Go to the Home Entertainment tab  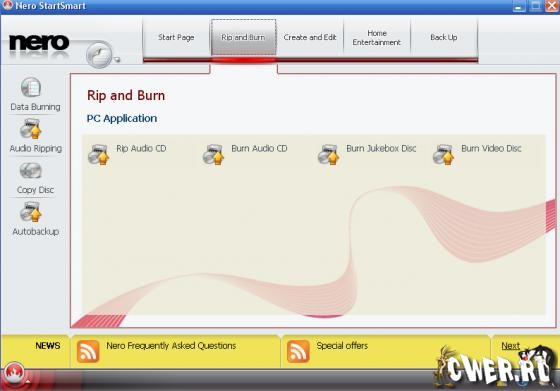pos(377,37)
